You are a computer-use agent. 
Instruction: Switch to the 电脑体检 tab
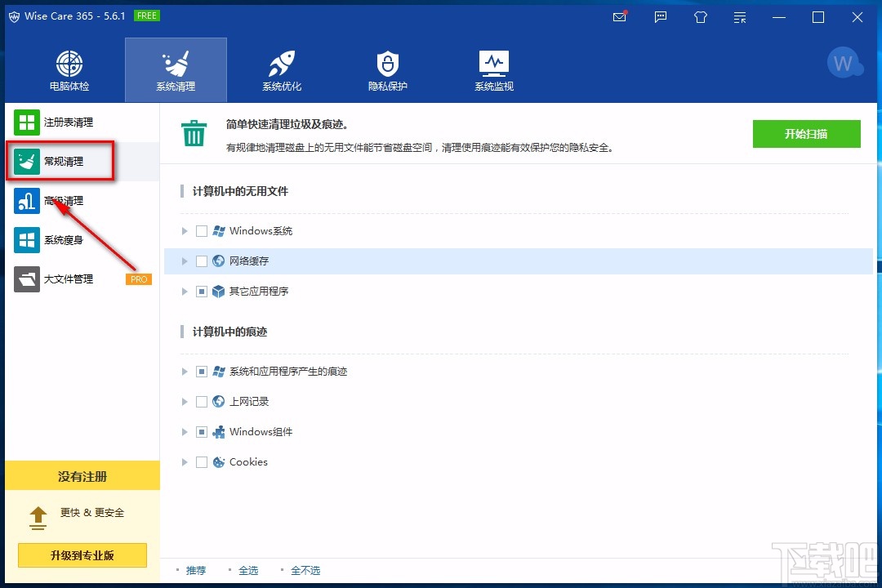click(x=69, y=70)
